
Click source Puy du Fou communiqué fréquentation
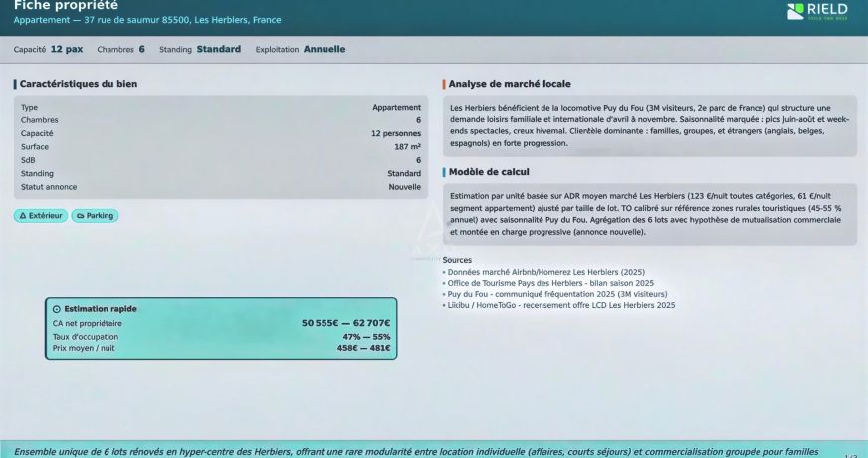point(555,294)
